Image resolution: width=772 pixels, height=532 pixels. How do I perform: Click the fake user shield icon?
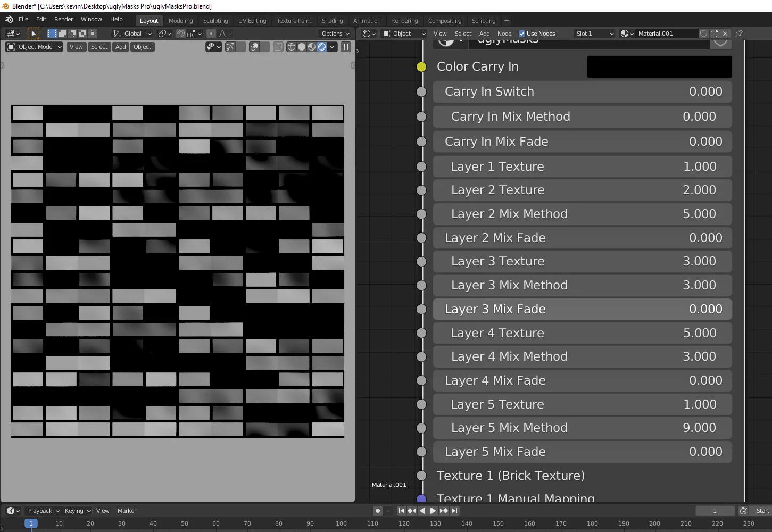point(703,34)
